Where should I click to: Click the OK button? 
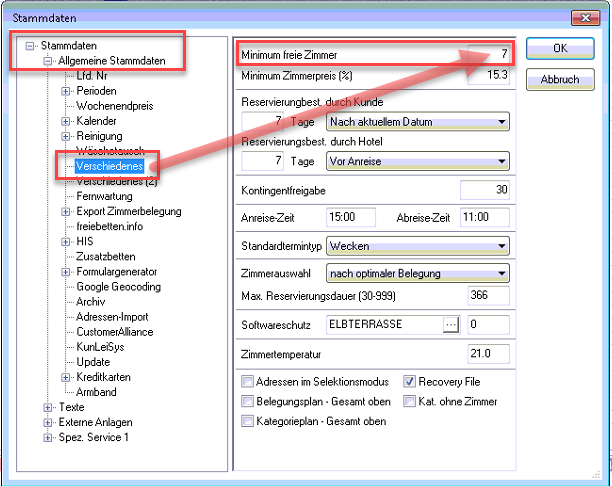[560, 48]
